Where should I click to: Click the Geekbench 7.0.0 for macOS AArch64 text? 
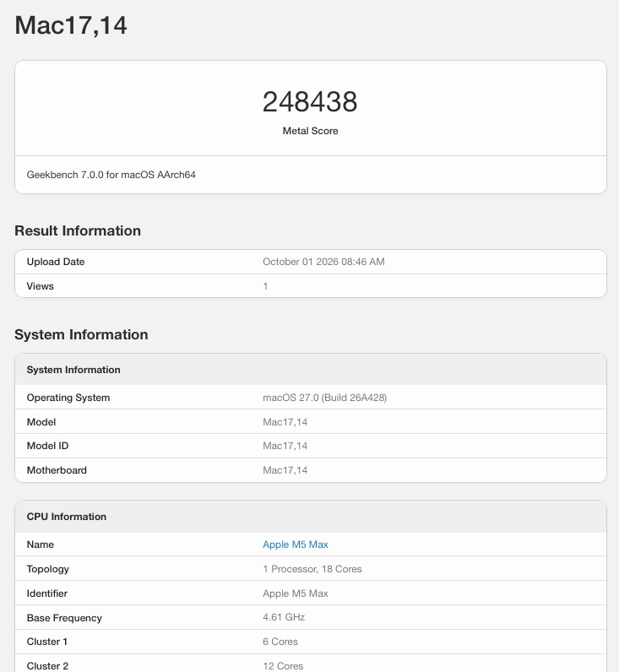(111, 175)
